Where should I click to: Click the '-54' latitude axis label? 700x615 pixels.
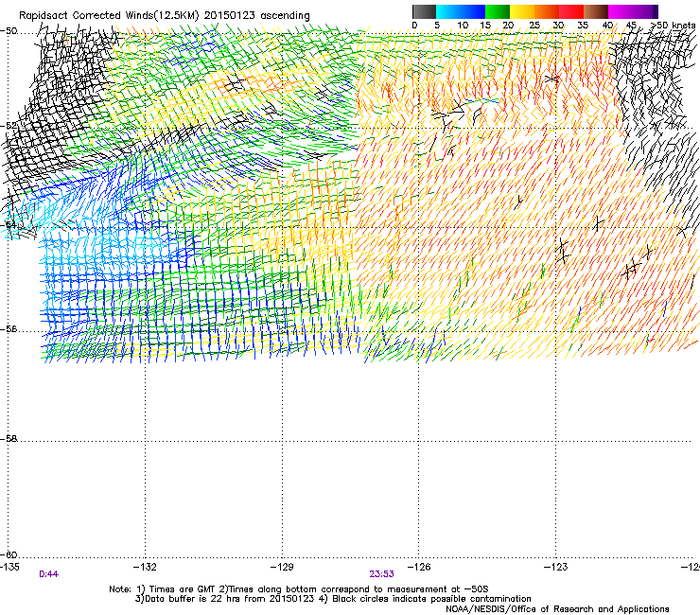point(9,224)
